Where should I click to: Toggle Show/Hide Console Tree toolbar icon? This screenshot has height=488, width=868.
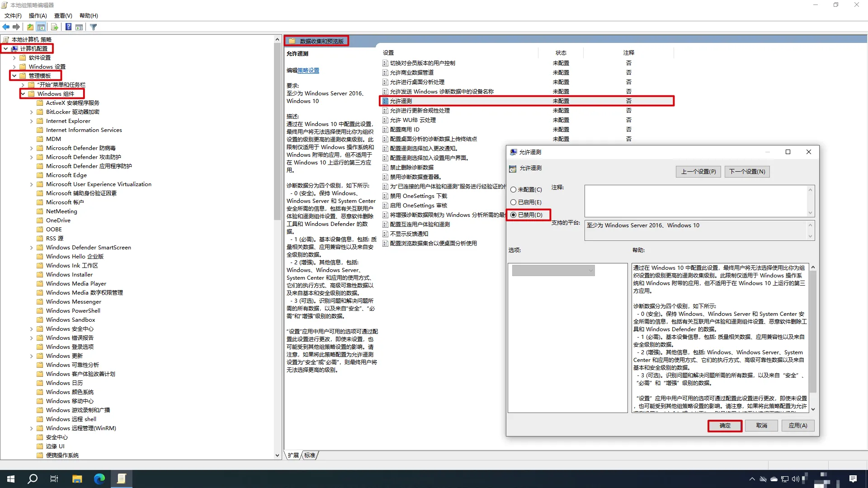click(x=41, y=27)
